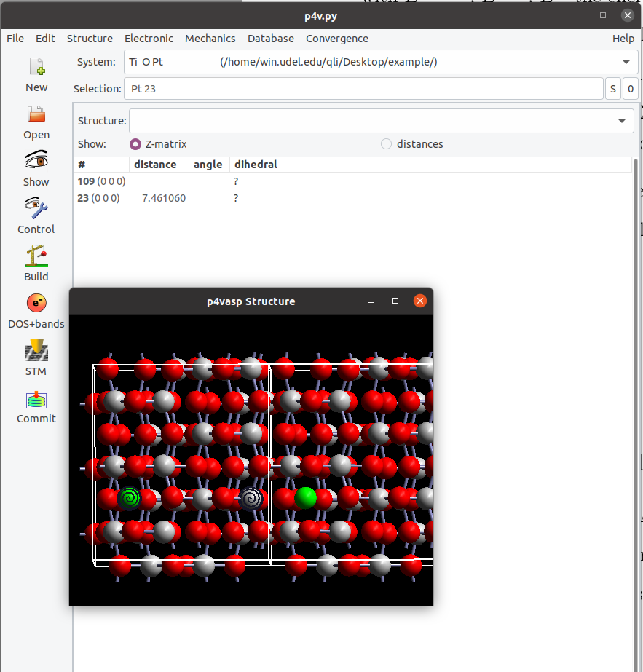
Task: Expand the Structure combo box arrow
Action: tap(621, 121)
